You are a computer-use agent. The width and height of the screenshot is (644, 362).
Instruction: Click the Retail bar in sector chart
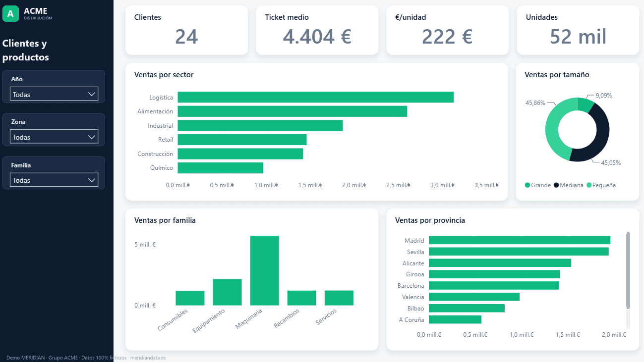click(x=242, y=140)
